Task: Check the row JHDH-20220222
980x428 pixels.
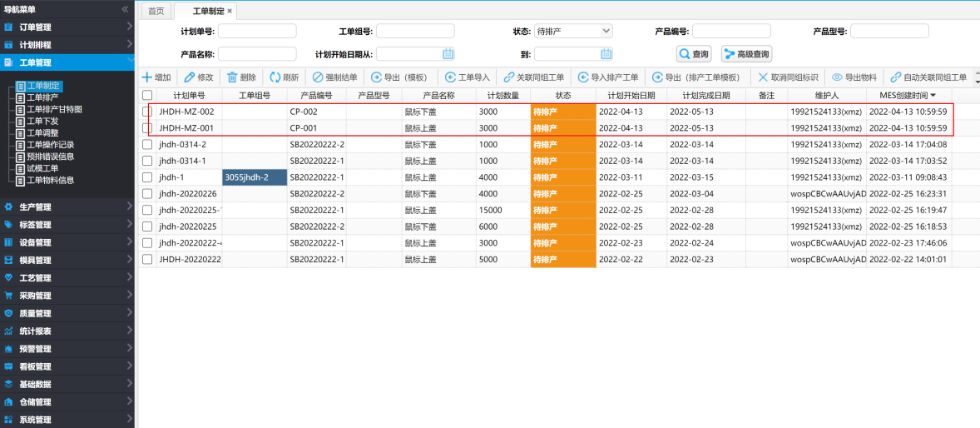Action: (x=147, y=259)
